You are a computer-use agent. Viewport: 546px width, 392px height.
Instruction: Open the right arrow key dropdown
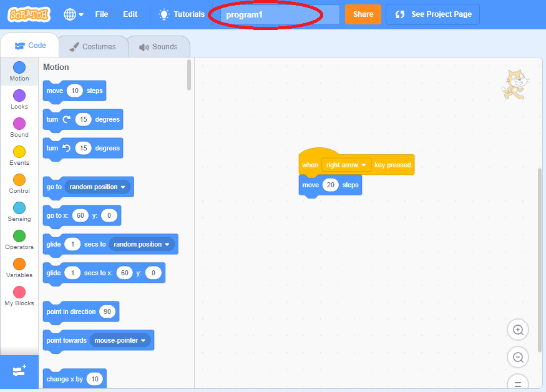[x=346, y=165]
